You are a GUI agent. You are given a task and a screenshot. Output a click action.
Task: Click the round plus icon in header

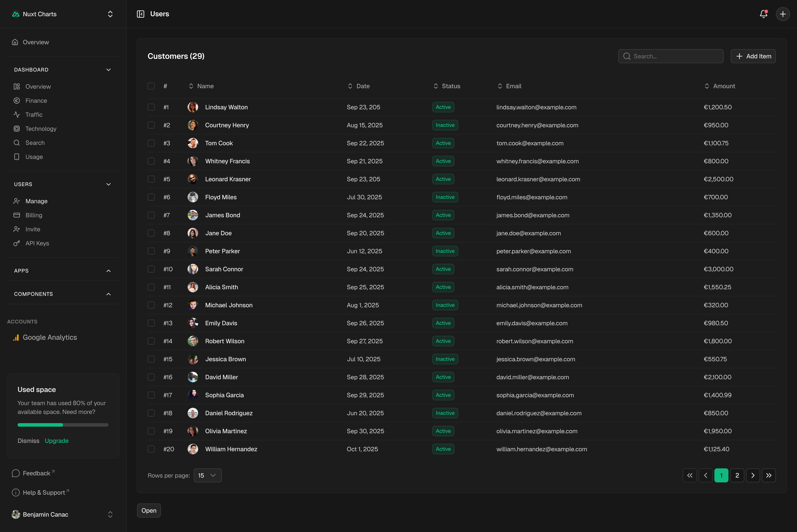click(x=783, y=14)
